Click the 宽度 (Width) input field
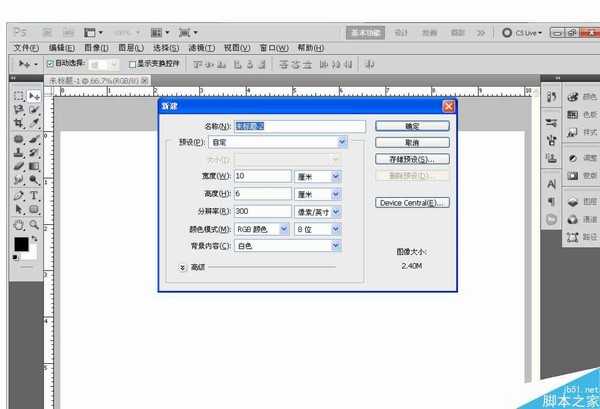The image size is (600, 409). click(x=262, y=176)
